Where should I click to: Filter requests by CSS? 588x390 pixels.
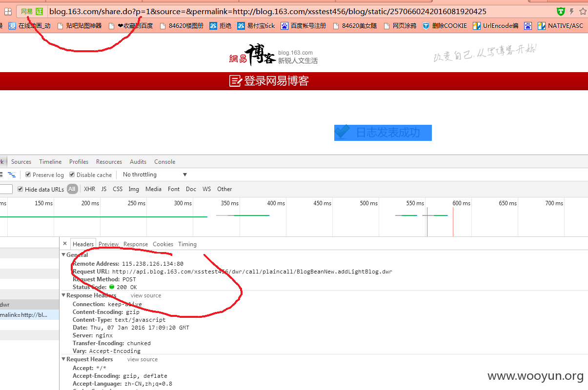118,189
